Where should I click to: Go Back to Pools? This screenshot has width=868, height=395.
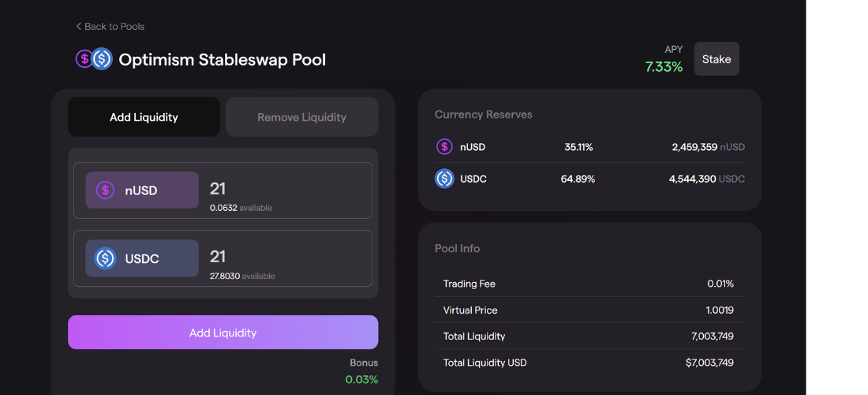tap(114, 26)
